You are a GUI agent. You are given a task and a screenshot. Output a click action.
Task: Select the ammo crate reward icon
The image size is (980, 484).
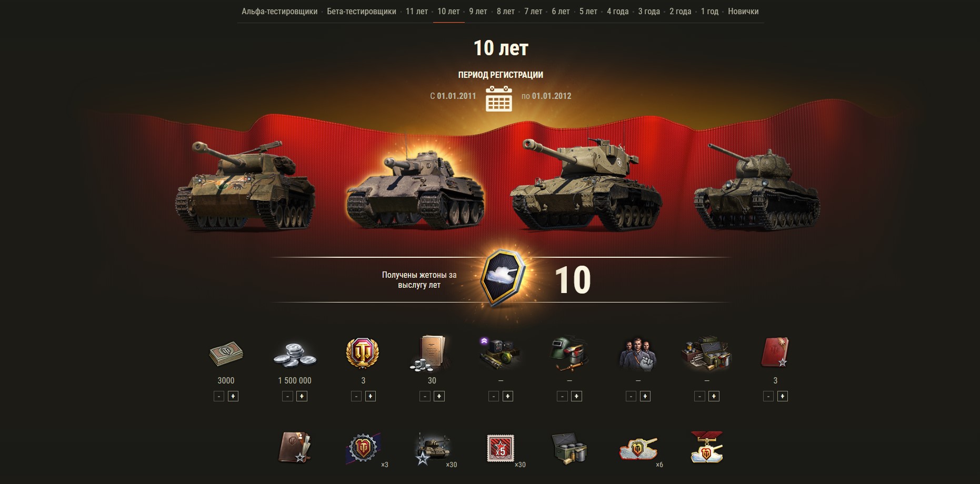[x=569, y=449]
